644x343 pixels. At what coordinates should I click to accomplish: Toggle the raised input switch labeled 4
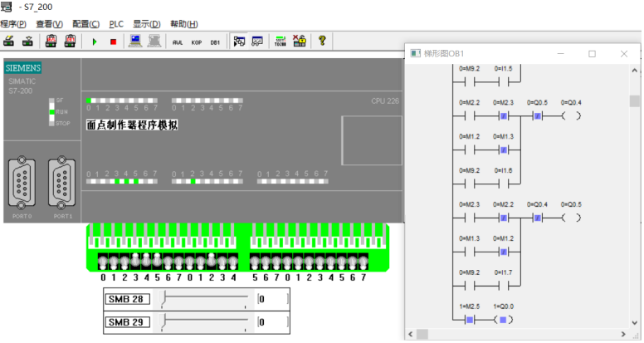[146, 261]
